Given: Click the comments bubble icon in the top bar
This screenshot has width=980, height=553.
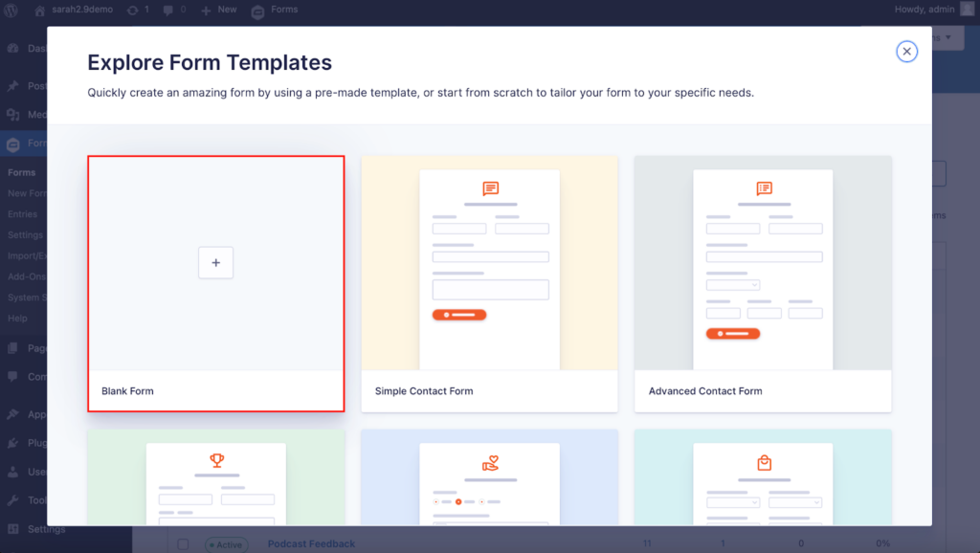Looking at the screenshot, I should [168, 10].
